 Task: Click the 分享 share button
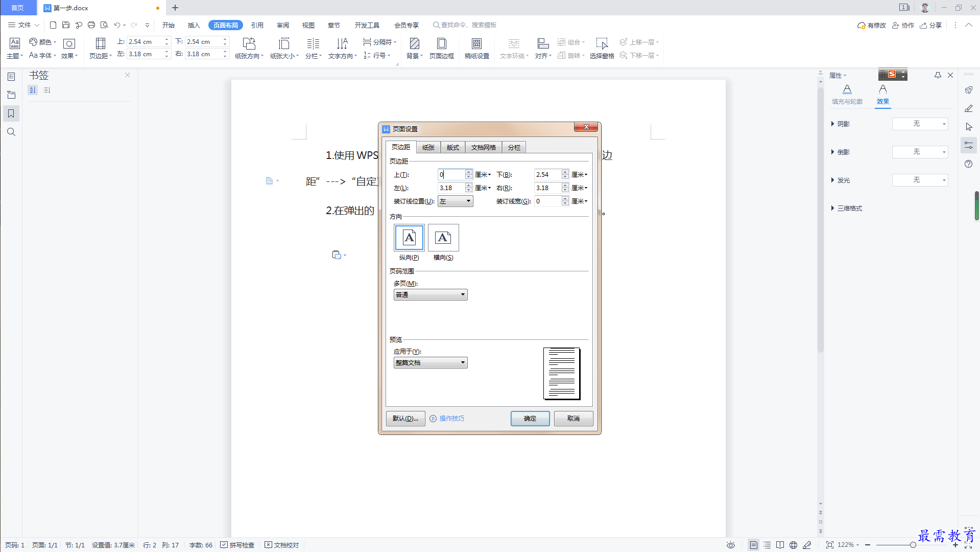[930, 25]
